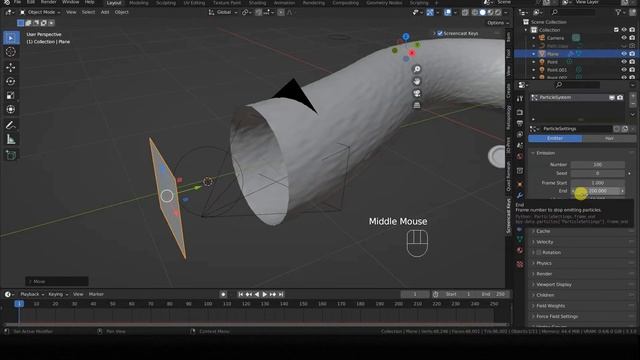Open the viewport Object menu
This screenshot has width=640, height=360.
[122, 12]
